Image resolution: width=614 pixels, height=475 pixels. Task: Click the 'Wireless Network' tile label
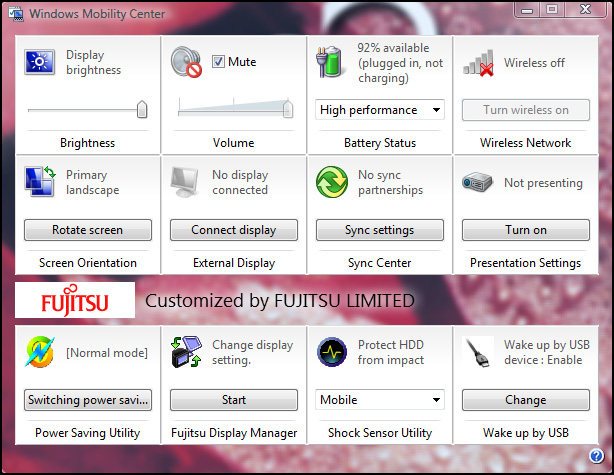[x=526, y=143]
